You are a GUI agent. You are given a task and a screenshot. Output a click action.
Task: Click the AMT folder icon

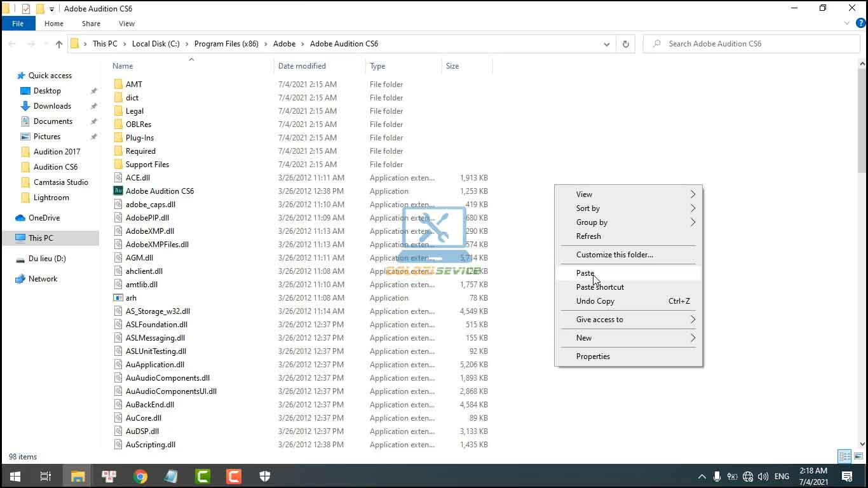(118, 84)
